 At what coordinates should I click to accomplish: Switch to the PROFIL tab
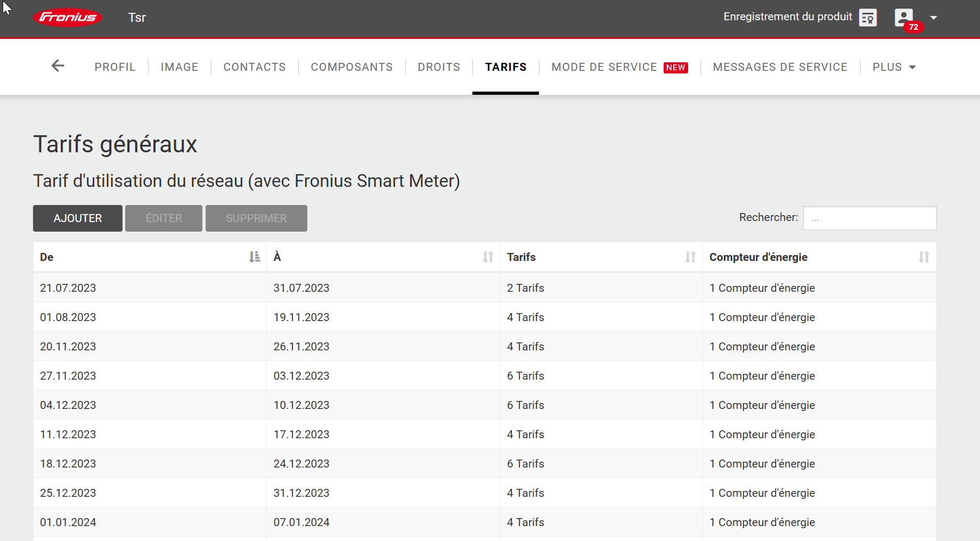[115, 67]
